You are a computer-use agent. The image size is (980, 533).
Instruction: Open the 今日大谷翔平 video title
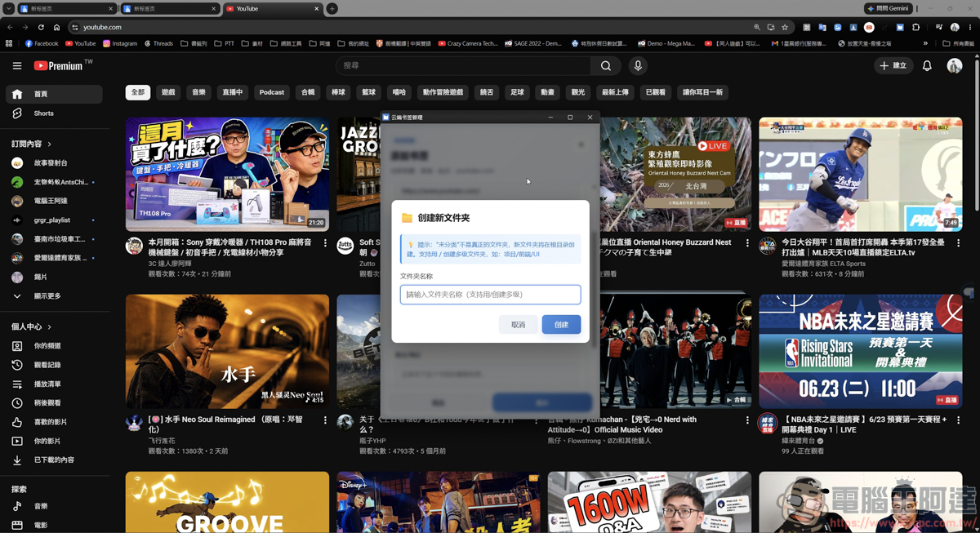coord(863,247)
